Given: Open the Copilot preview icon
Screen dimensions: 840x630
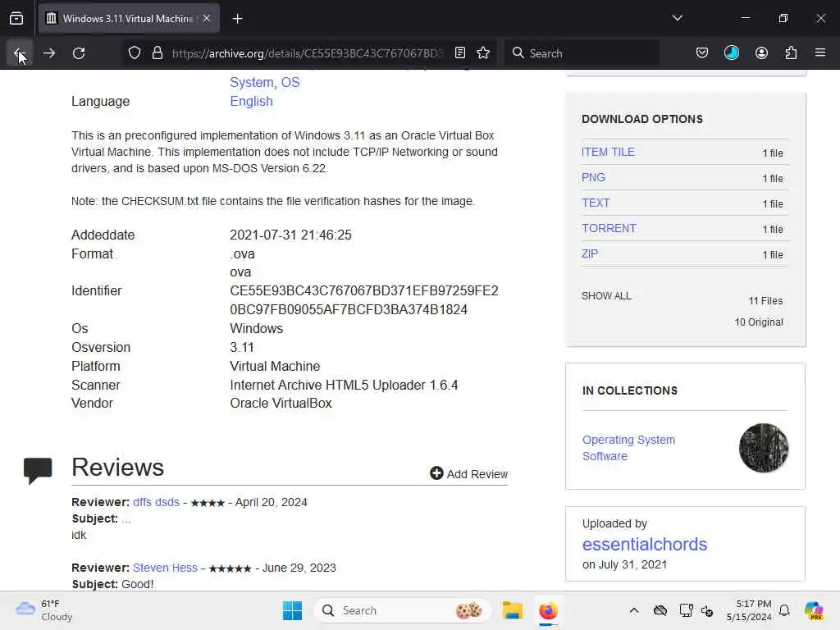Looking at the screenshot, I should [x=814, y=610].
